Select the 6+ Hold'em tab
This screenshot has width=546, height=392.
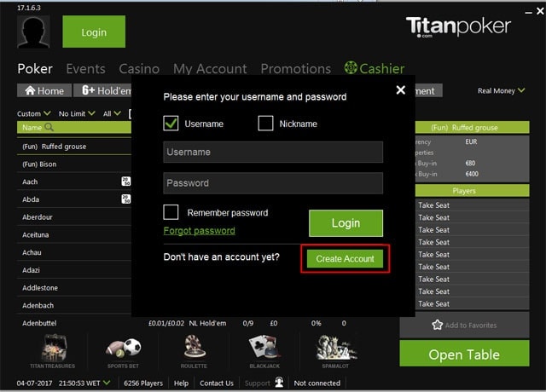click(x=103, y=90)
